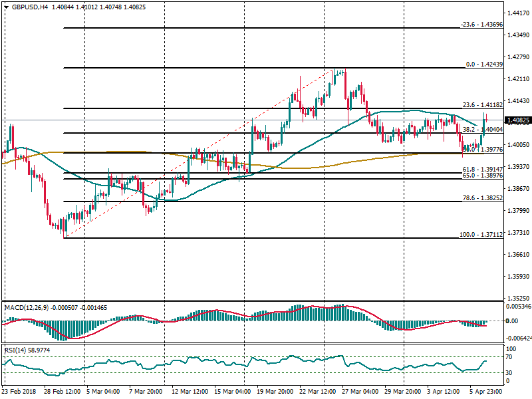Click the GBPUSD,H4 chart title
Viewport: 532px width, 399px height.
pyautogui.click(x=29, y=7)
